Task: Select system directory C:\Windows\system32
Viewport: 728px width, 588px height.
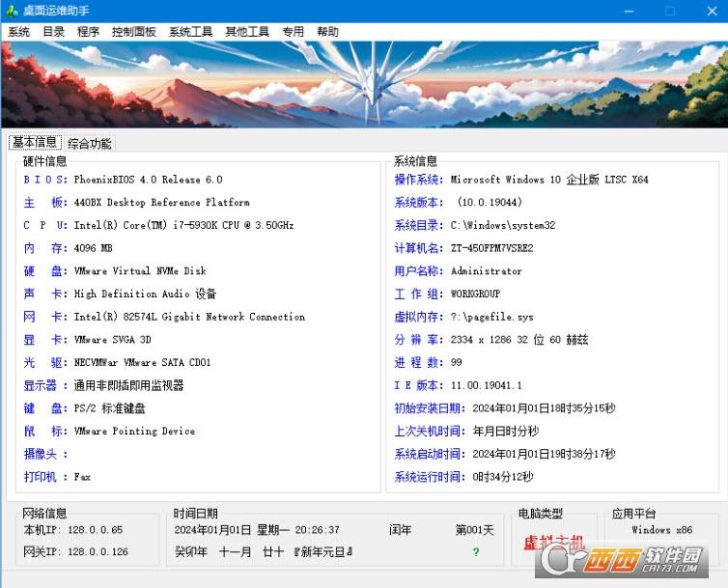Action: click(x=503, y=225)
